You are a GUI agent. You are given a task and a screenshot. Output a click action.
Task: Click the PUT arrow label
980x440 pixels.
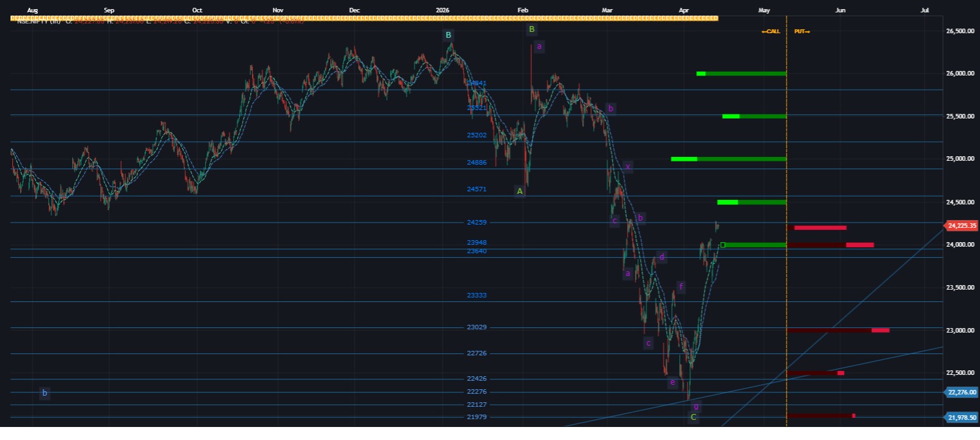coord(802,31)
